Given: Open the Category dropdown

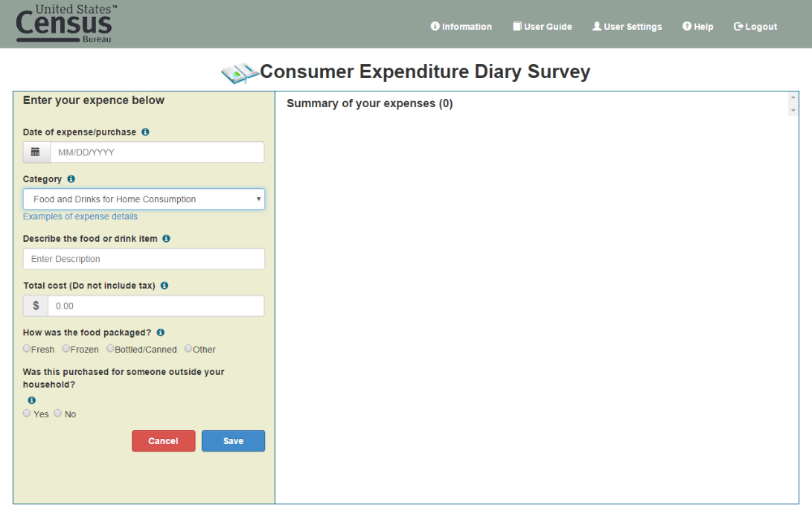Looking at the screenshot, I should click(x=144, y=199).
